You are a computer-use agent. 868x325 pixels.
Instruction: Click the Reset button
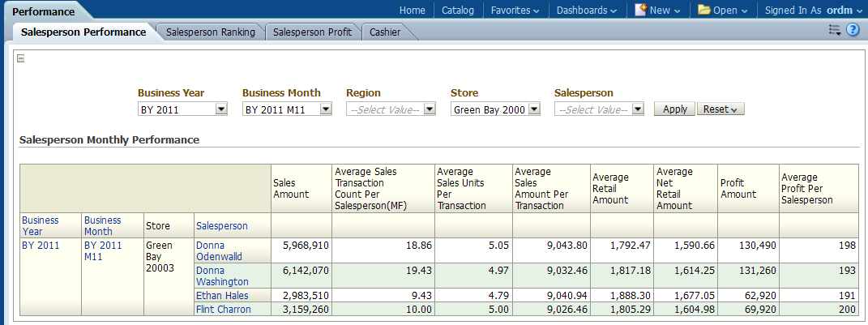(720, 109)
